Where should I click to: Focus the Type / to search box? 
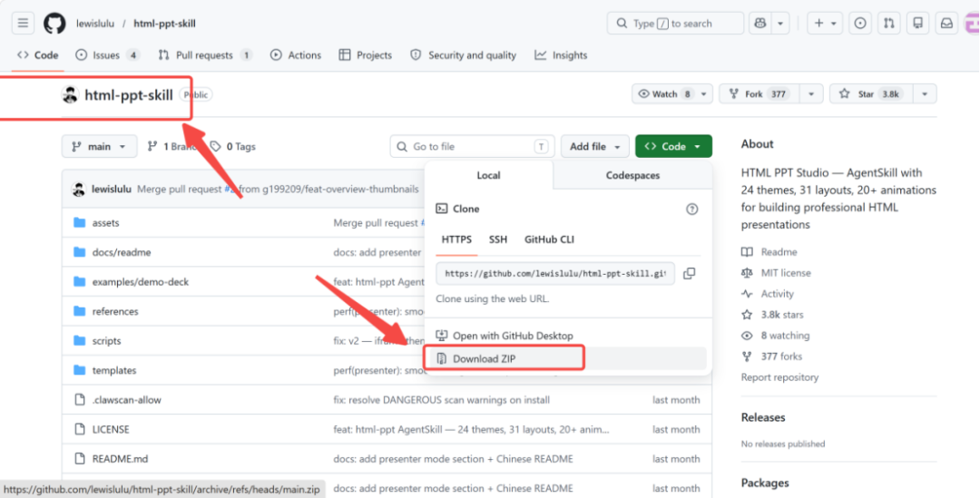tap(675, 23)
